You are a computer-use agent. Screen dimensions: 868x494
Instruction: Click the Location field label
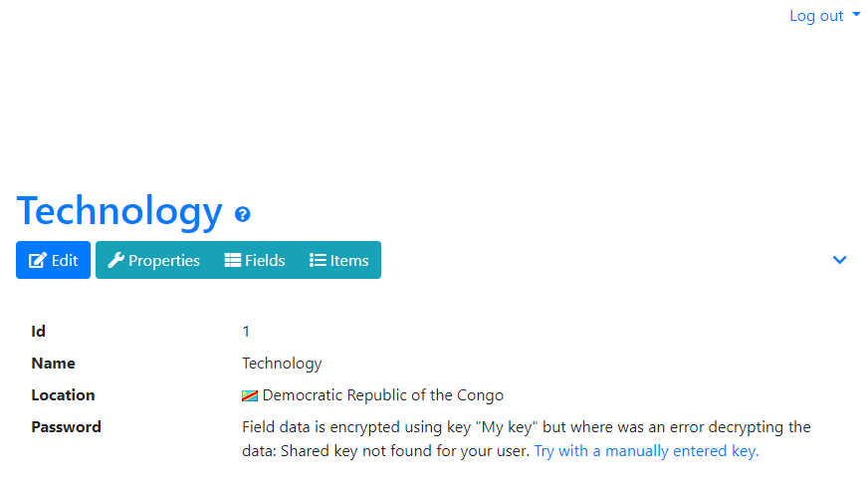point(63,395)
